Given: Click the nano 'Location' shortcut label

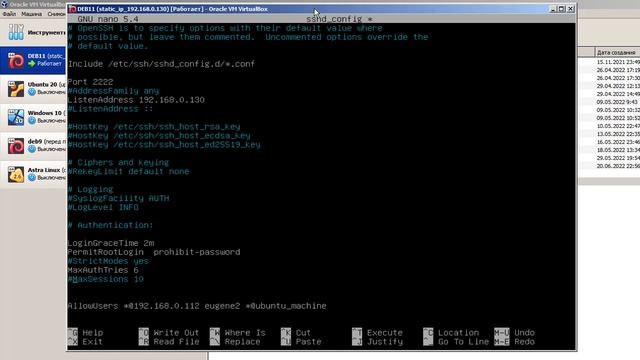Looking at the screenshot, I should click(458, 333).
